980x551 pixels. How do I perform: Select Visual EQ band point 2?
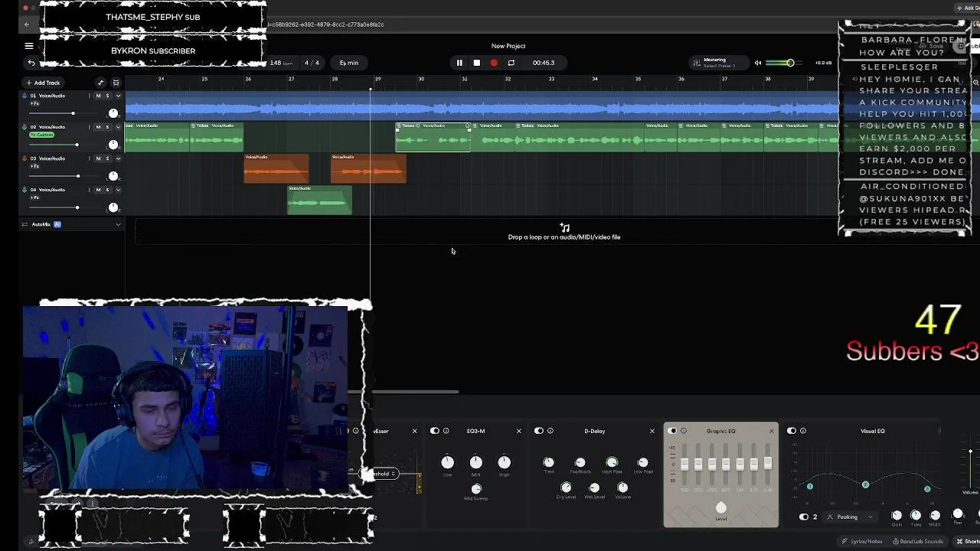coord(865,485)
